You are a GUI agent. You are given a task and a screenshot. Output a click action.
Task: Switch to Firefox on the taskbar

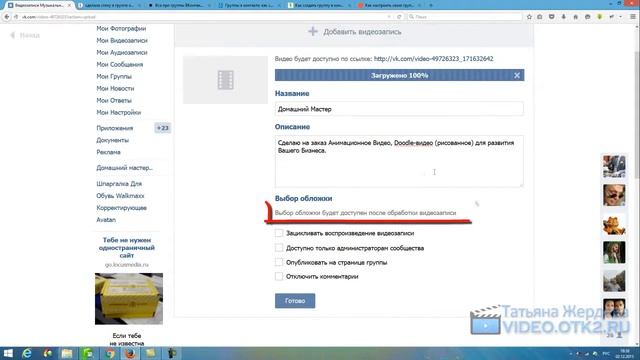130,353
